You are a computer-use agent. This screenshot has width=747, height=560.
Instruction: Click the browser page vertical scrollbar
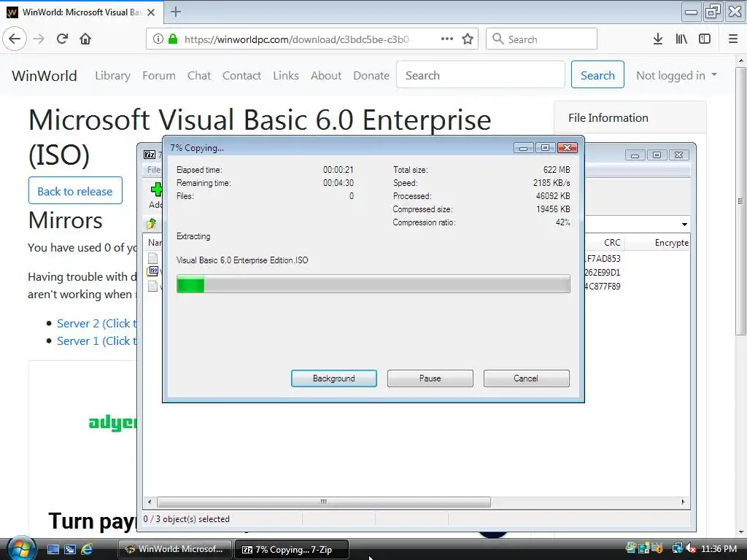click(740, 201)
